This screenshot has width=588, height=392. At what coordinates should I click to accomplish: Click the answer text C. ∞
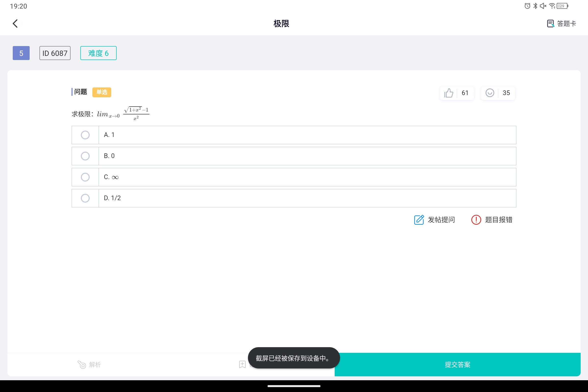click(x=111, y=177)
